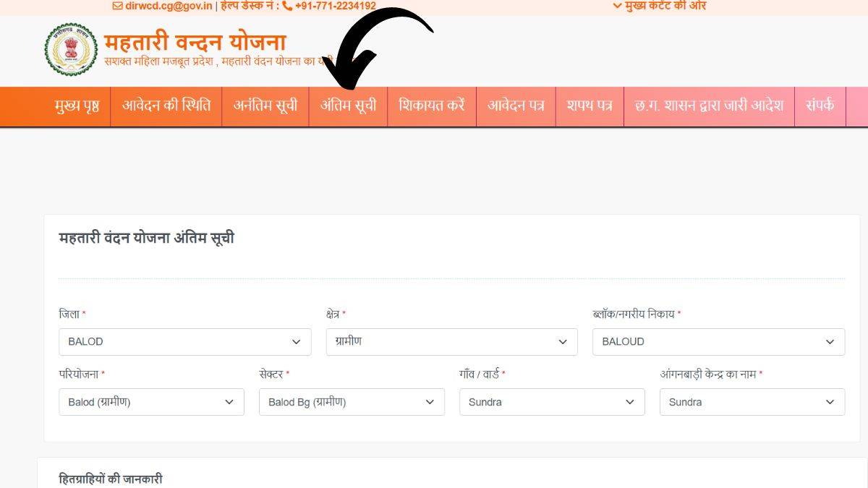The image size is (868, 488).
Task: Click the Chhattisgarh government emblem logo
Action: click(70, 51)
